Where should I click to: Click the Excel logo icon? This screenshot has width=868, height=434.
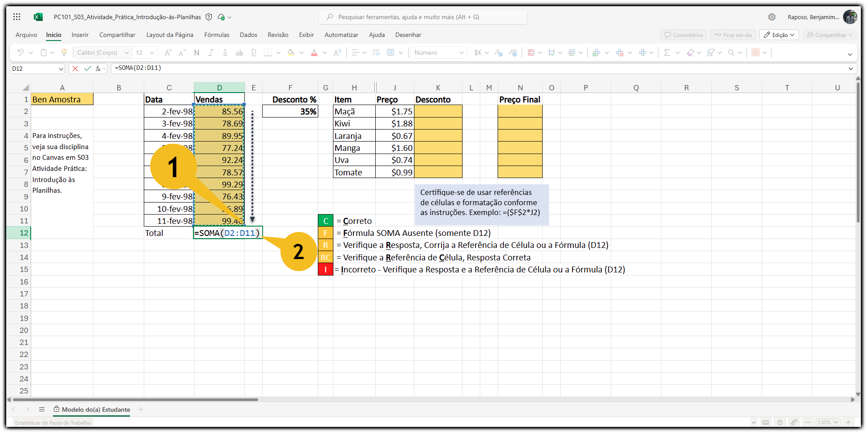tap(38, 17)
